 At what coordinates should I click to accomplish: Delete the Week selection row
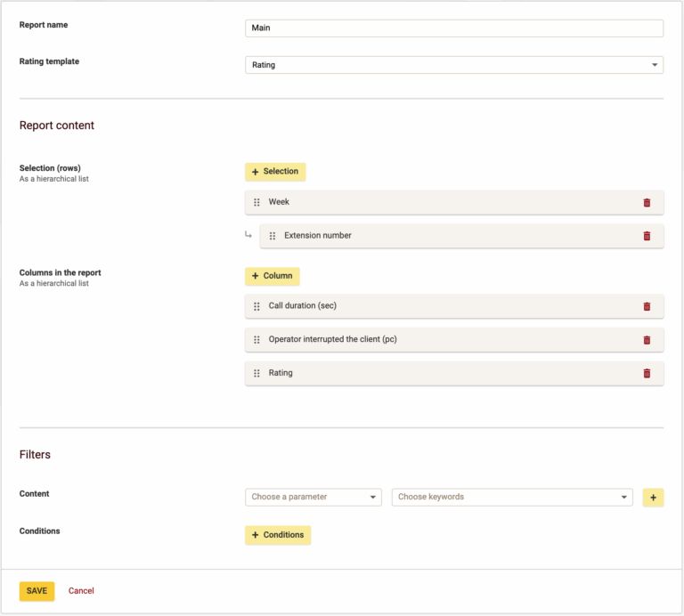pos(647,203)
